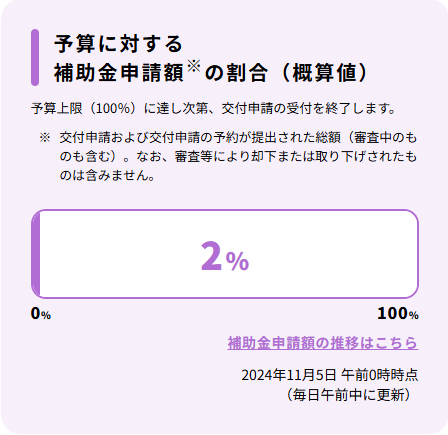Click the footnote line のは含みません
The height and width of the screenshot is (435, 448).
pyautogui.click(x=107, y=175)
